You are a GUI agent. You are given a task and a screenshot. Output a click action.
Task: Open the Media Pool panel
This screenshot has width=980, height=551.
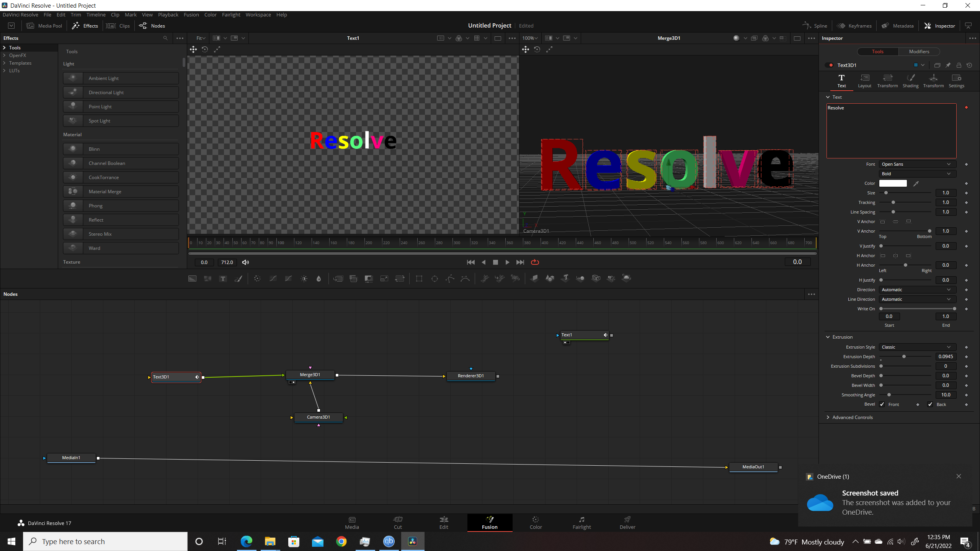44,26
